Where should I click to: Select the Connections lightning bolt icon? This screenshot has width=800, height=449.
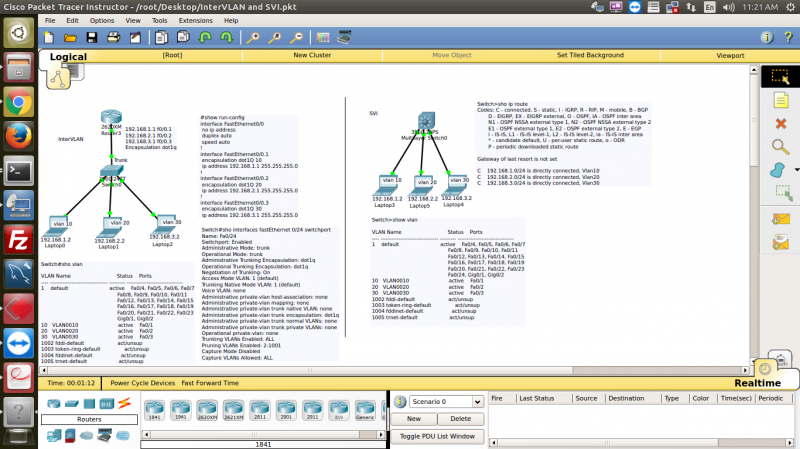coord(124,404)
